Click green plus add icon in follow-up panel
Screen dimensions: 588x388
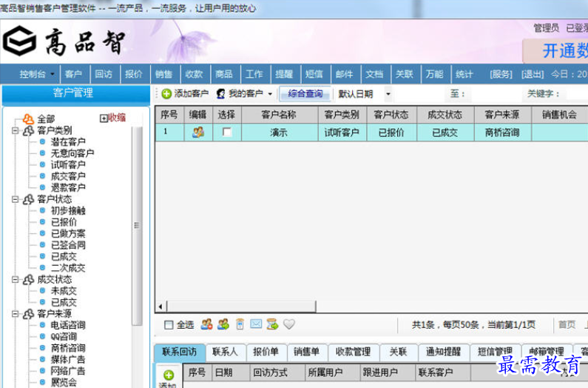(169, 375)
